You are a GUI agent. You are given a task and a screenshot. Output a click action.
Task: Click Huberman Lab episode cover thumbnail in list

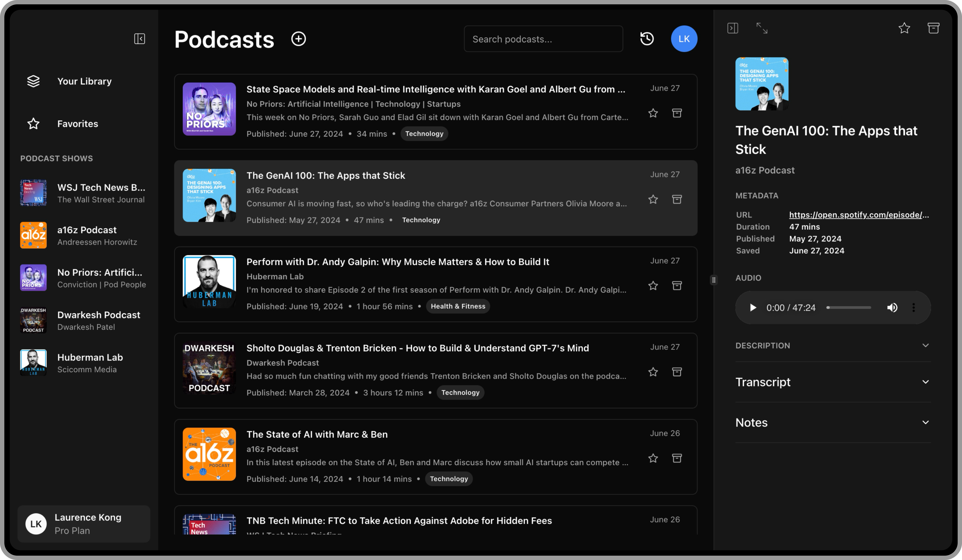pyautogui.click(x=209, y=281)
